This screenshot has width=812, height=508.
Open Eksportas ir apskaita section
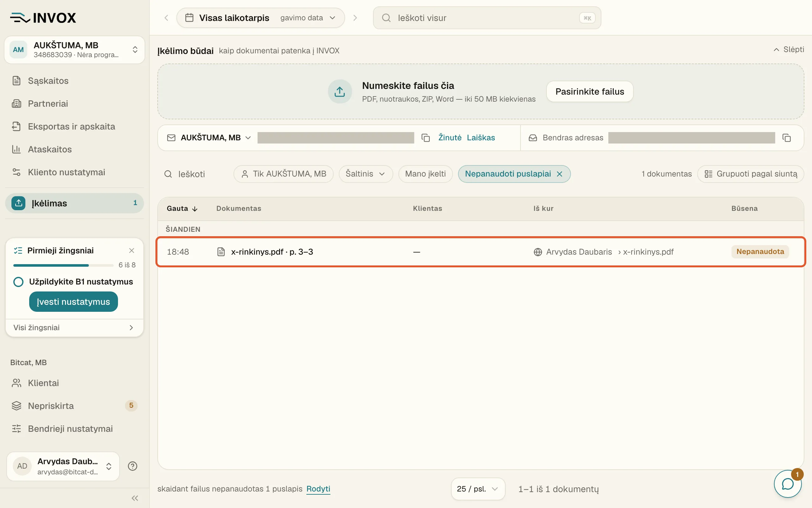click(75, 126)
